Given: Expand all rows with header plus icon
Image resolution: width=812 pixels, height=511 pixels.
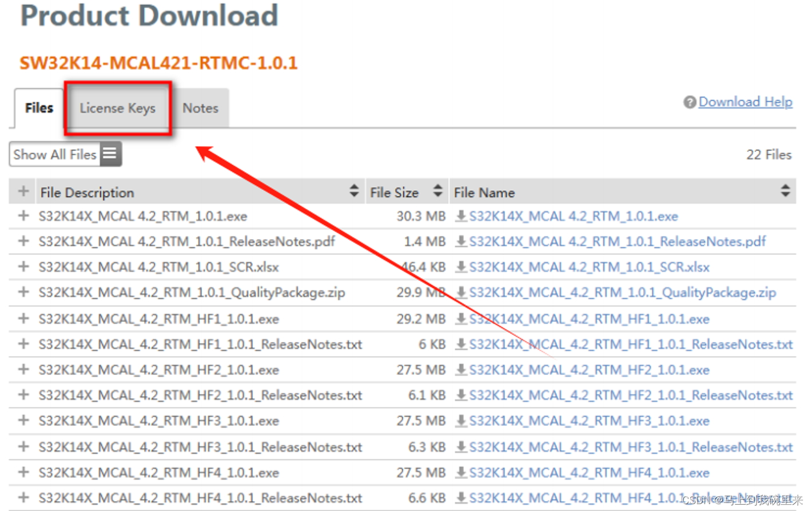Looking at the screenshot, I should coord(23,191).
